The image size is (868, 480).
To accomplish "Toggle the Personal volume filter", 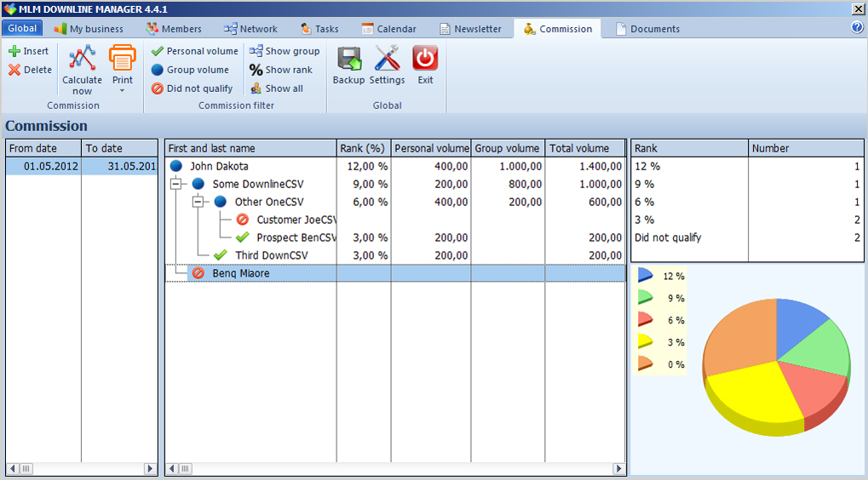I will (x=194, y=51).
